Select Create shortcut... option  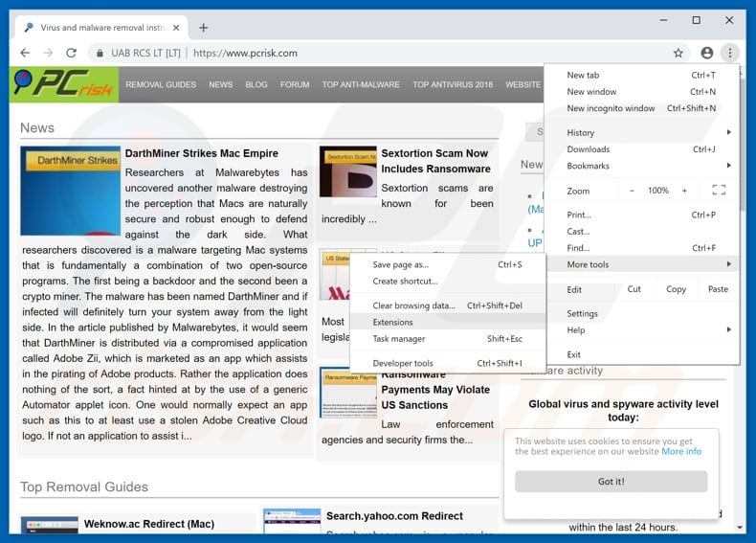point(448,281)
